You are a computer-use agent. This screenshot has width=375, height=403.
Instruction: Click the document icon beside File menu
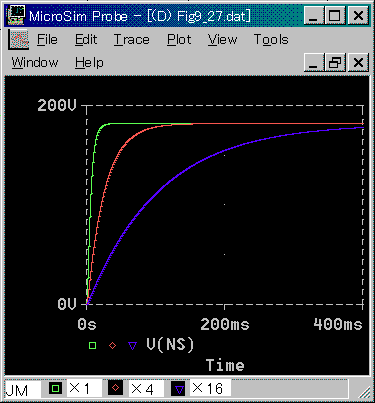point(18,39)
